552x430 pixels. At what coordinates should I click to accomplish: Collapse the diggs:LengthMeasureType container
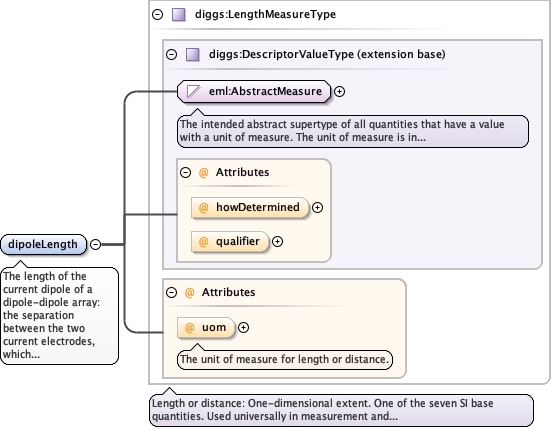pos(157,14)
